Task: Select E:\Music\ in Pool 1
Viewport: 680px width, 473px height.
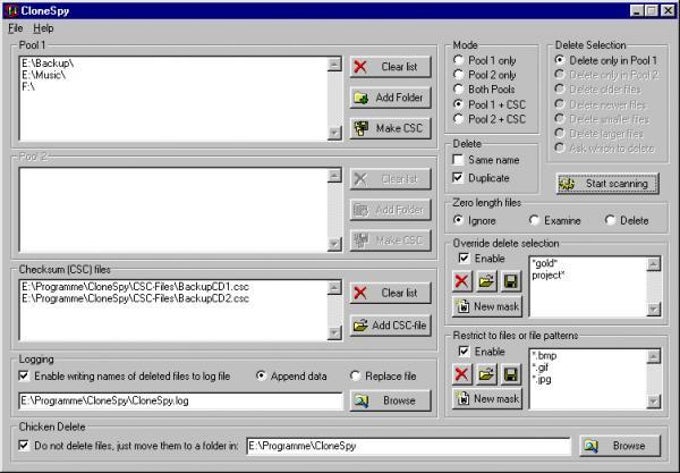Action: (x=44, y=75)
